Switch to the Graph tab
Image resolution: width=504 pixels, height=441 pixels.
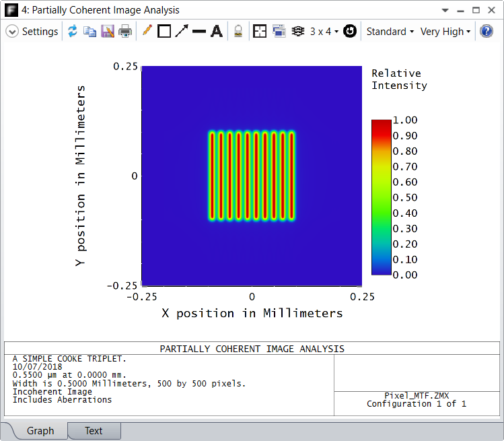40,431
